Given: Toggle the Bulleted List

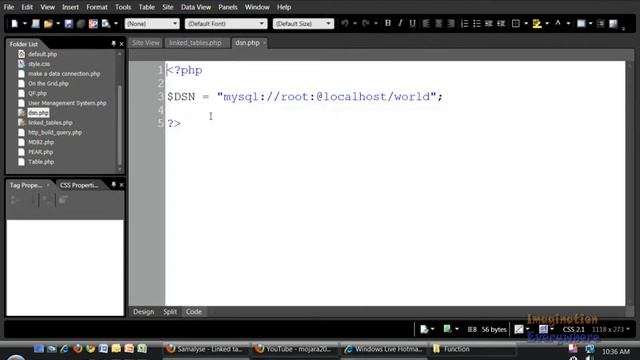Looking at the screenshot, I should pos(476,24).
